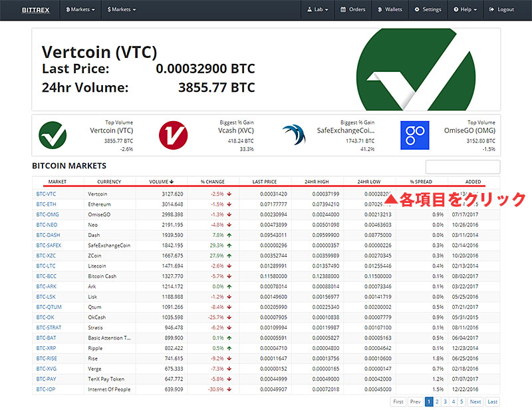Open the BTC-LTC market link
This screenshot has height=410, width=532.
tap(46, 266)
